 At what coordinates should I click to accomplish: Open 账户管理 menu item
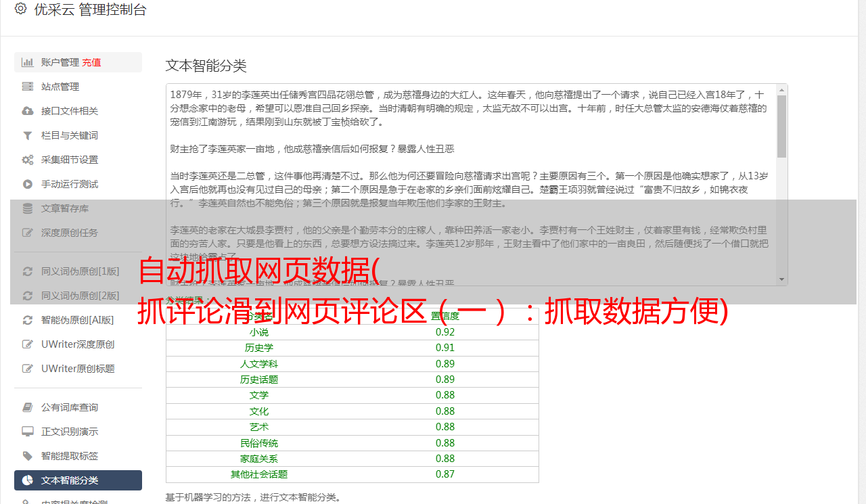(78, 62)
